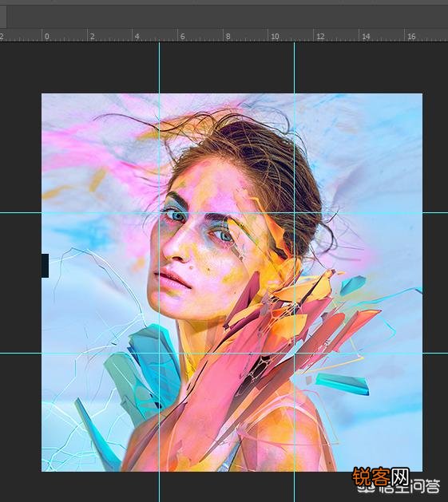Click the orange 锐客网 watermark text
448x502 pixels.
(x=381, y=476)
